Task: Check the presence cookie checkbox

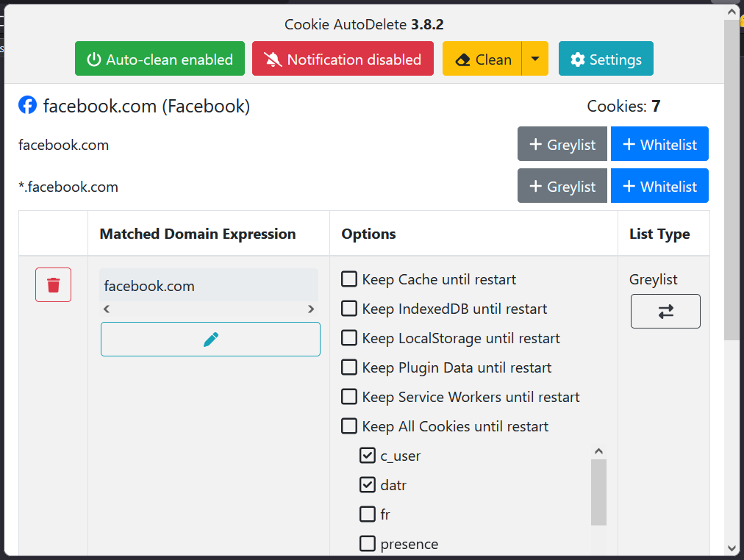Action: [368, 544]
